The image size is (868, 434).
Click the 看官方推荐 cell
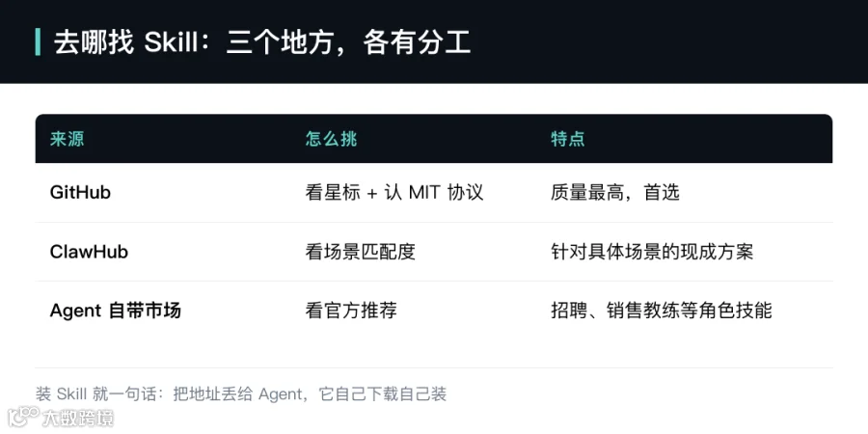(x=351, y=311)
